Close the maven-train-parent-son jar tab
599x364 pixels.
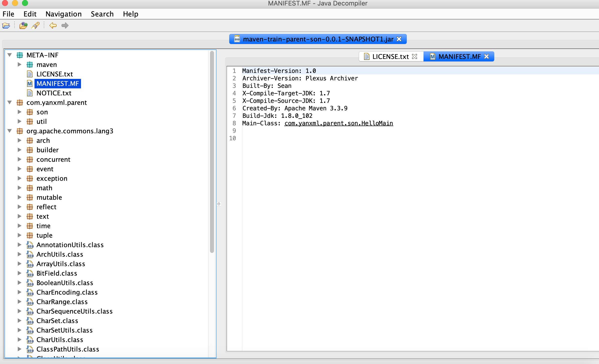coord(399,39)
